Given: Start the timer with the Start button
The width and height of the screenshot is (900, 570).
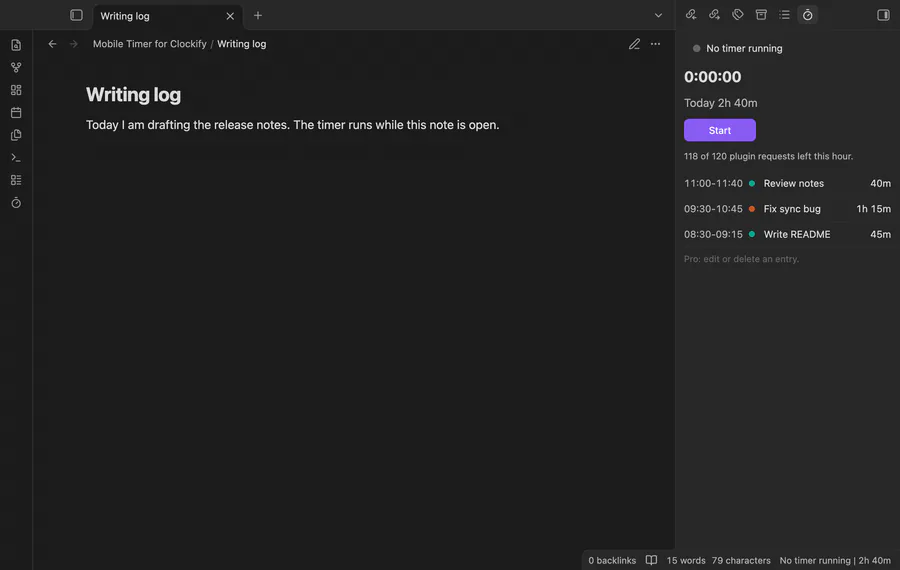Looking at the screenshot, I should click(x=720, y=130).
